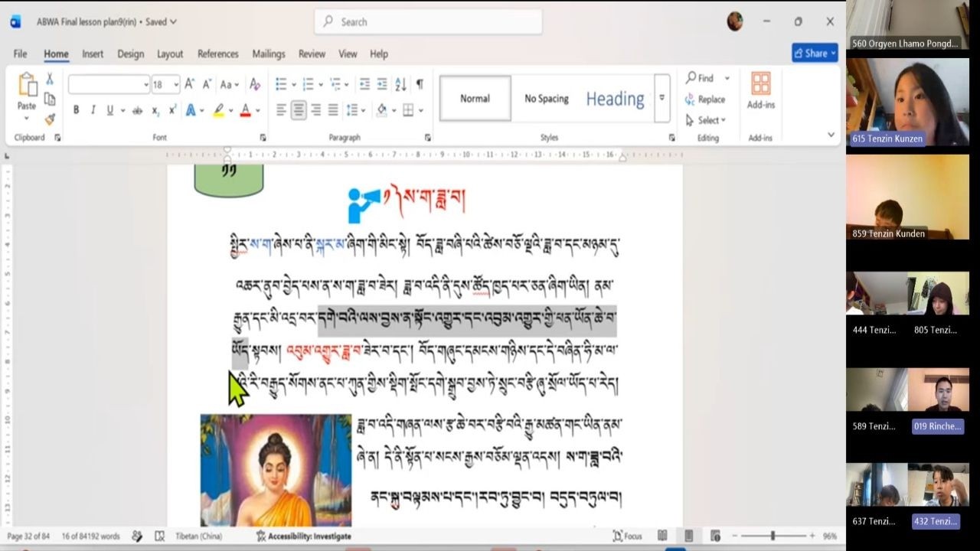Increase font size with larger A
This screenshot has height=551, width=980.
(x=189, y=84)
